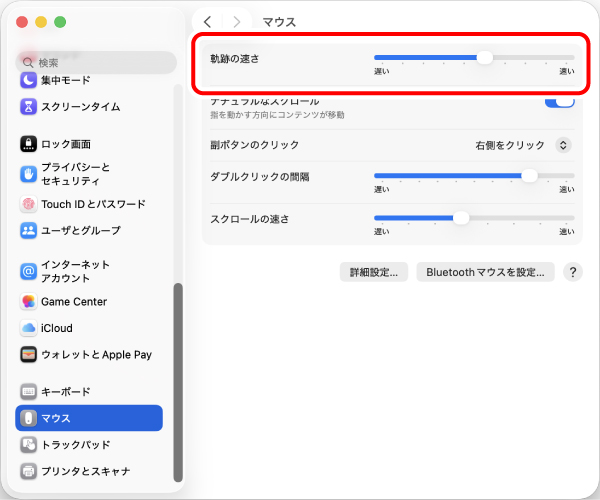The image size is (600, 500).
Task: Click the 軌跡の速さ slider track
Action: click(x=474, y=58)
